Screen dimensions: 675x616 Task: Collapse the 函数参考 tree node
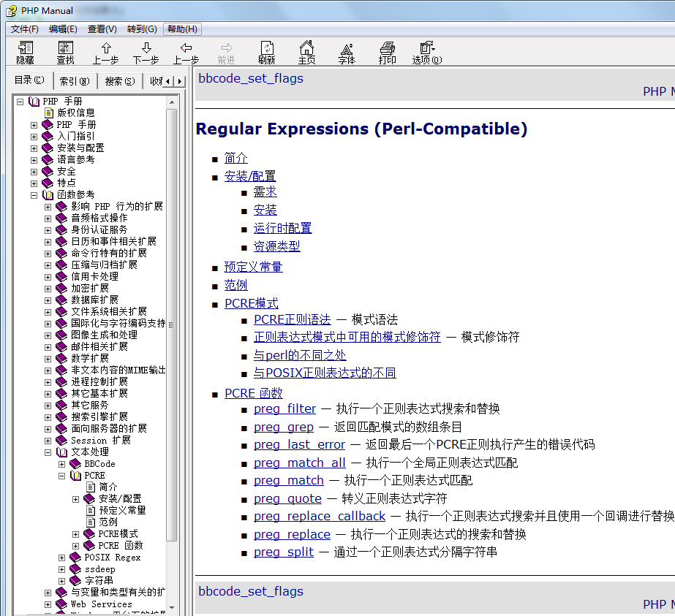coord(34,195)
